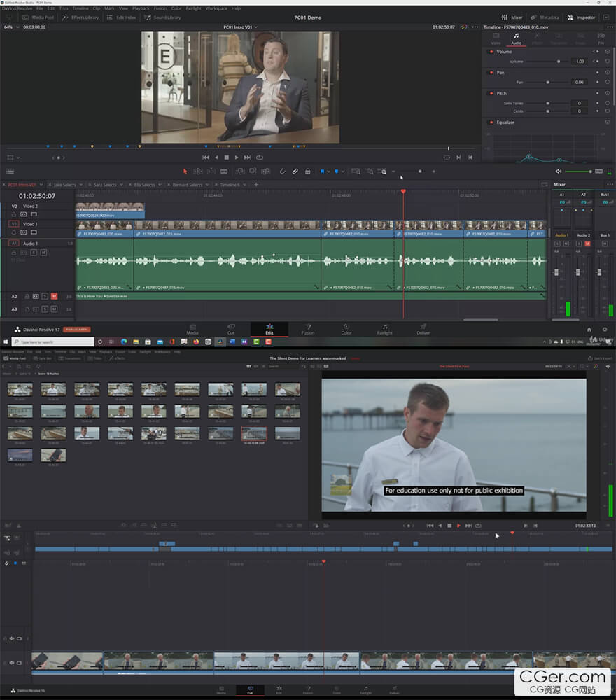Open the Media Pool panel
616x700 pixels.
(38, 17)
